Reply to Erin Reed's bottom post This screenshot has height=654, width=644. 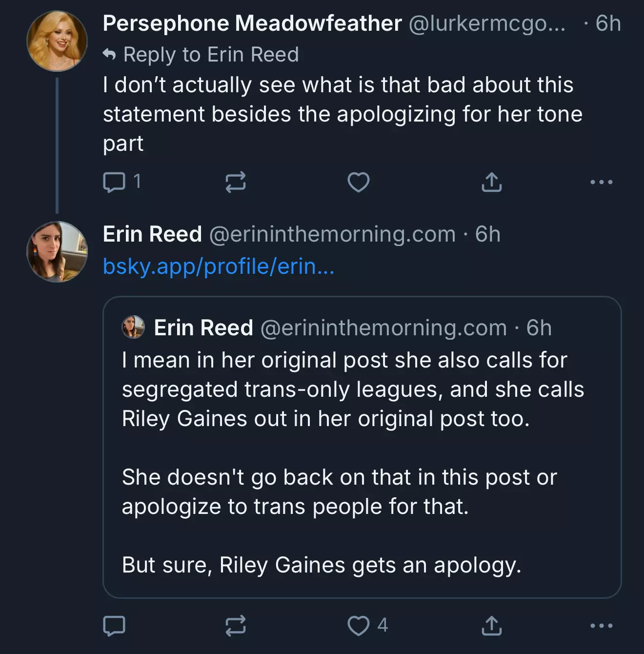[x=114, y=626]
